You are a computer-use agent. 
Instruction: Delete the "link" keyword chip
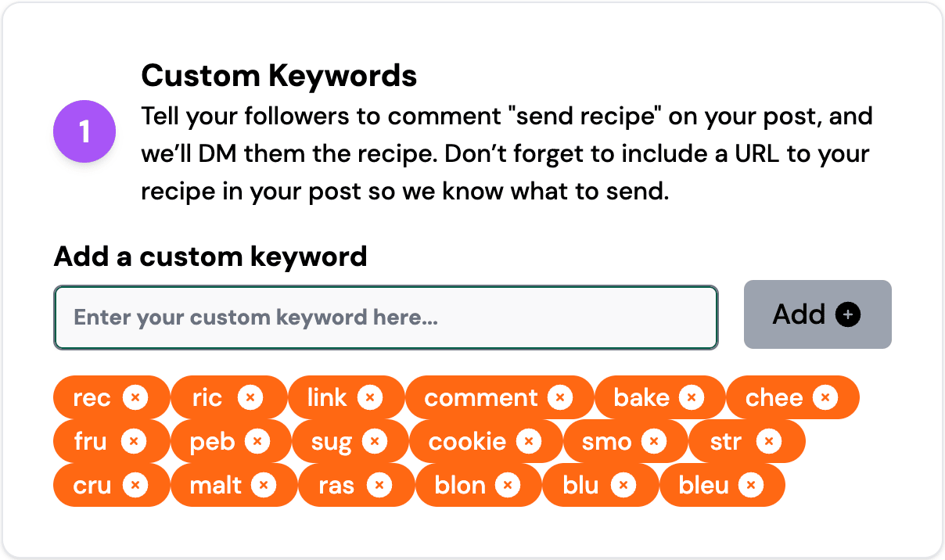370,398
